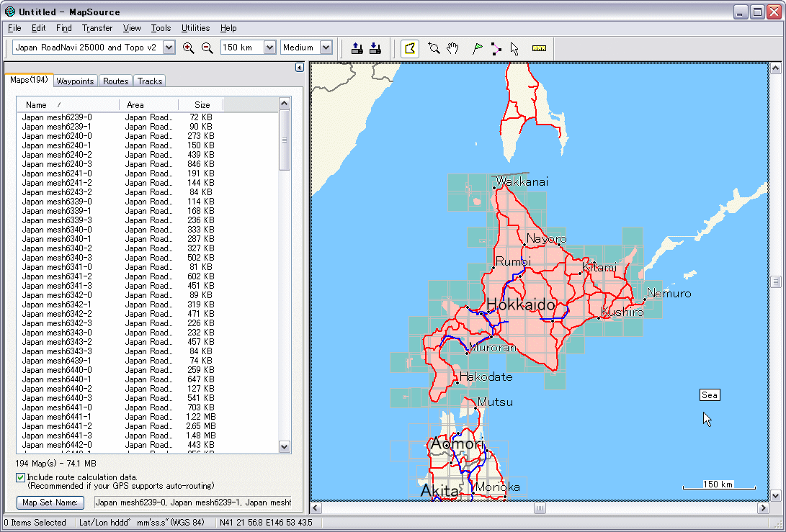Select the Waypoint flag tool
786x532 pixels.
pyautogui.click(x=477, y=48)
